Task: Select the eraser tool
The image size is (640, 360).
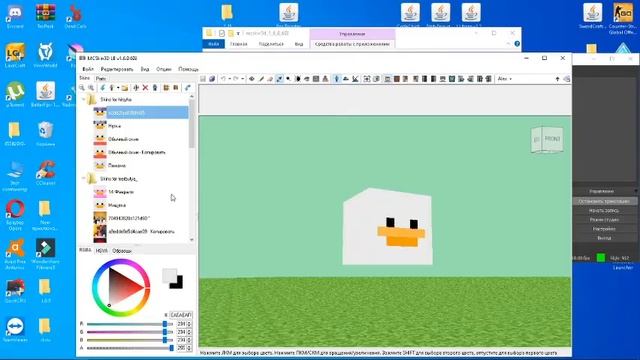Action: pyautogui.click(x=270, y=79)
